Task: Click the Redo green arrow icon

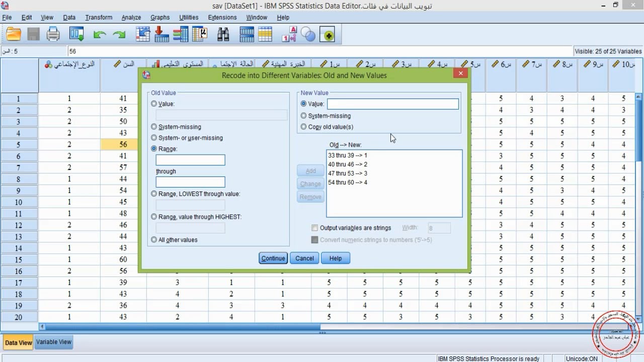Action: 119,34
